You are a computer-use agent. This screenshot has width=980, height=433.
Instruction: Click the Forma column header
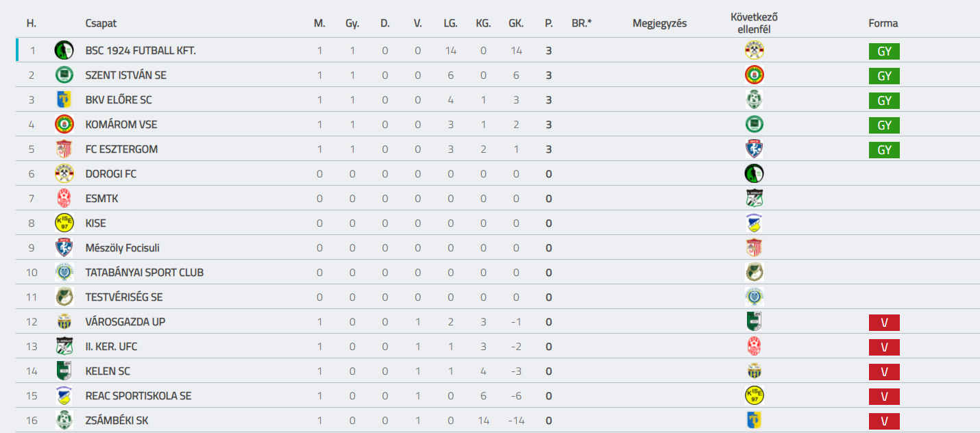click(x=883, y=23)
